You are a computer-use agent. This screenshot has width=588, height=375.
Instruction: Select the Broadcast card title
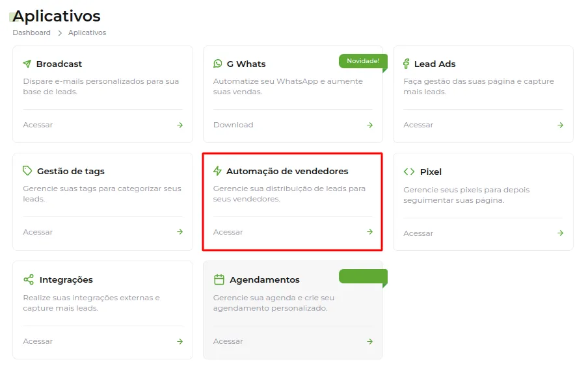coord(59,64)
